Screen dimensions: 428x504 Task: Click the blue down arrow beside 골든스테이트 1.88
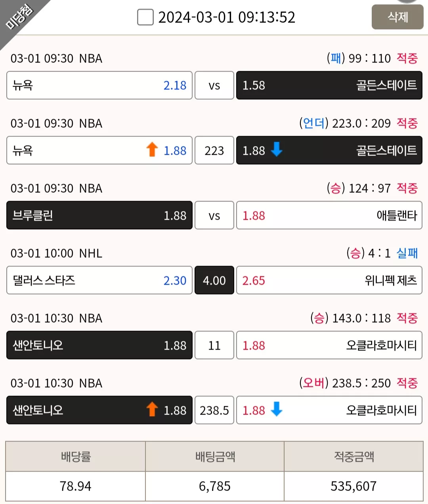click(x=276, y=150)
